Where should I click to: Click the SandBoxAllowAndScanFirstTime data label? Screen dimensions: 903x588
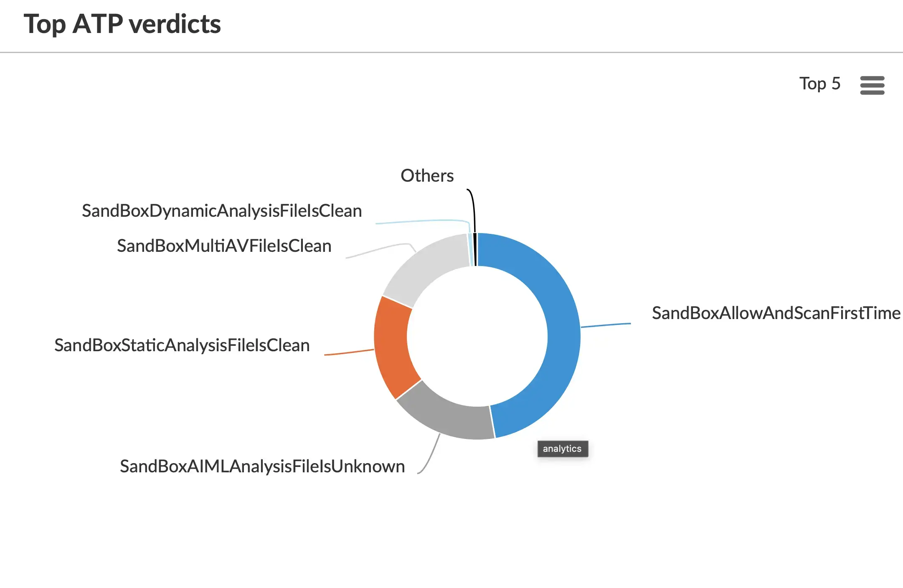pyautogui.click(x=776, y=313)
